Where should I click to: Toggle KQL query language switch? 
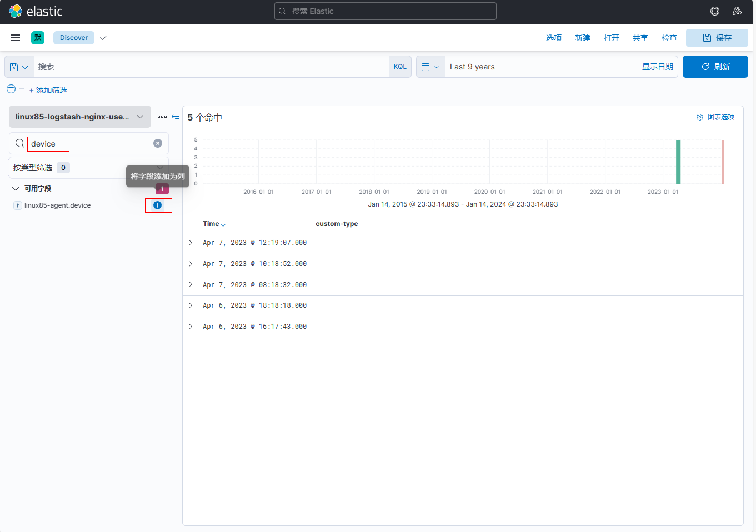click(400, 67)
